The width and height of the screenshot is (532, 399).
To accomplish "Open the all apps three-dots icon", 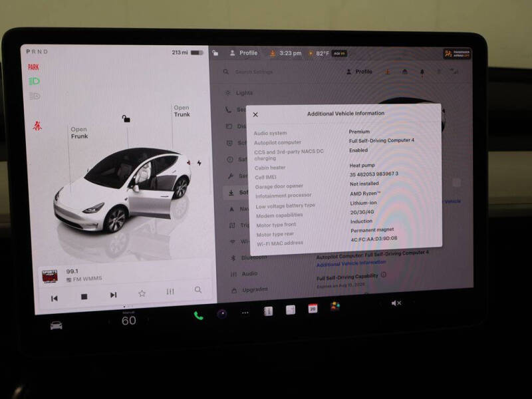I will point(245,313).
